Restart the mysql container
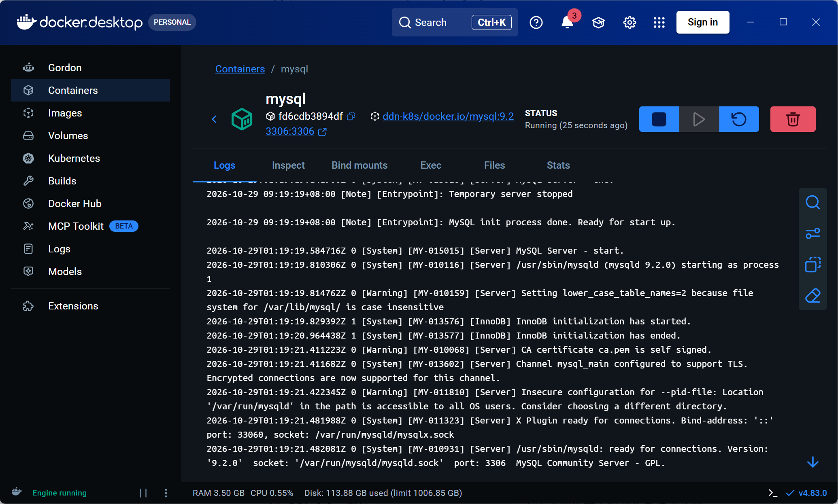Image resolution: width=838 pixels, height=504 pixels. click(x=739, y=119)
